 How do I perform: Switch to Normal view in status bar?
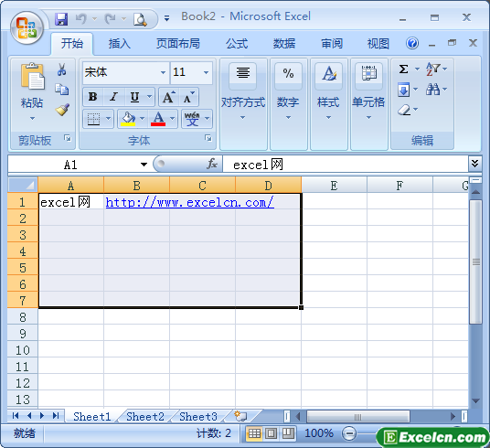(254, 433)
